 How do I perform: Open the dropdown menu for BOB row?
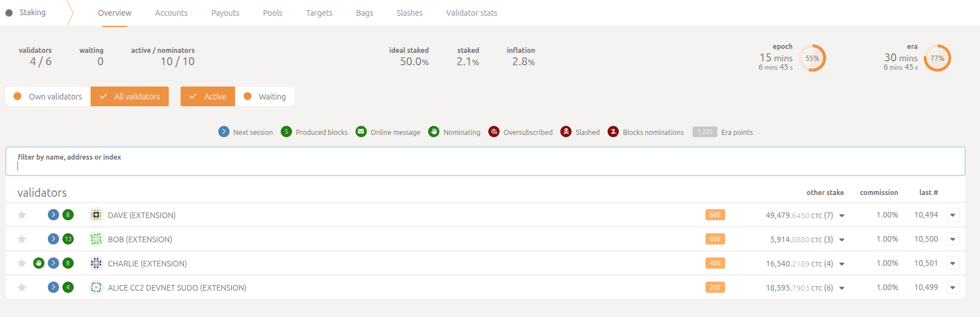[952, 239]
